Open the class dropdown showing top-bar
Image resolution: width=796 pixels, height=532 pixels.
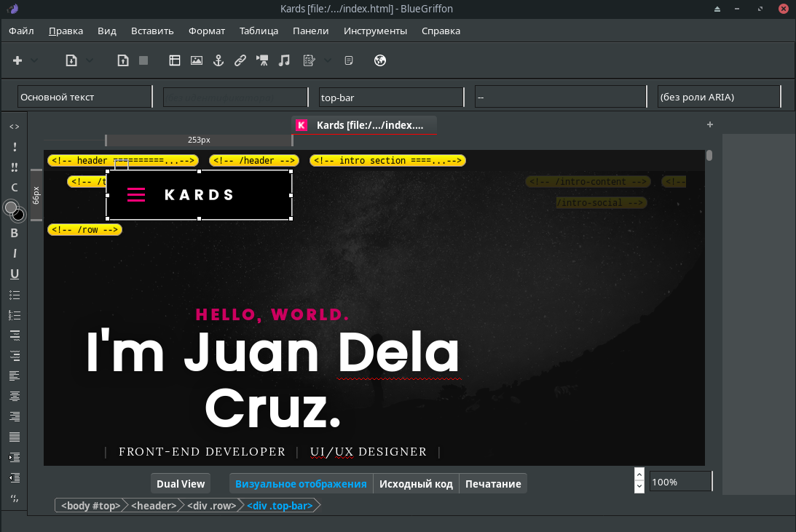coord(390,97)
